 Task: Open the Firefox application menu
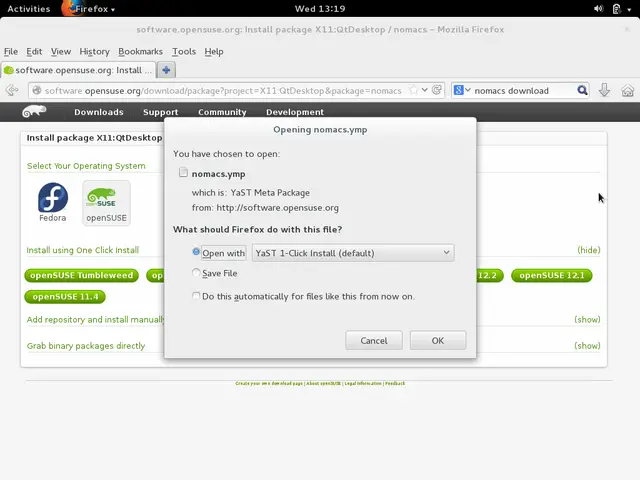[89, 9]
